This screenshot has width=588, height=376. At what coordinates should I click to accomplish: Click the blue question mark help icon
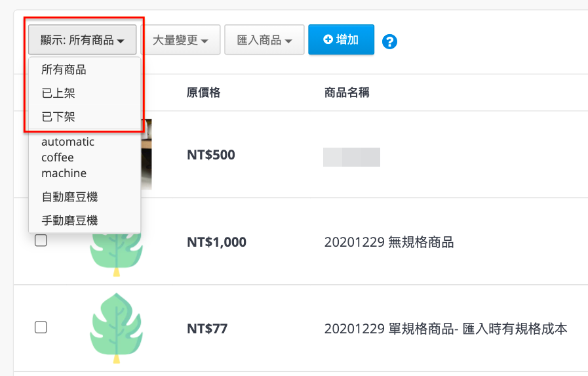389,41
